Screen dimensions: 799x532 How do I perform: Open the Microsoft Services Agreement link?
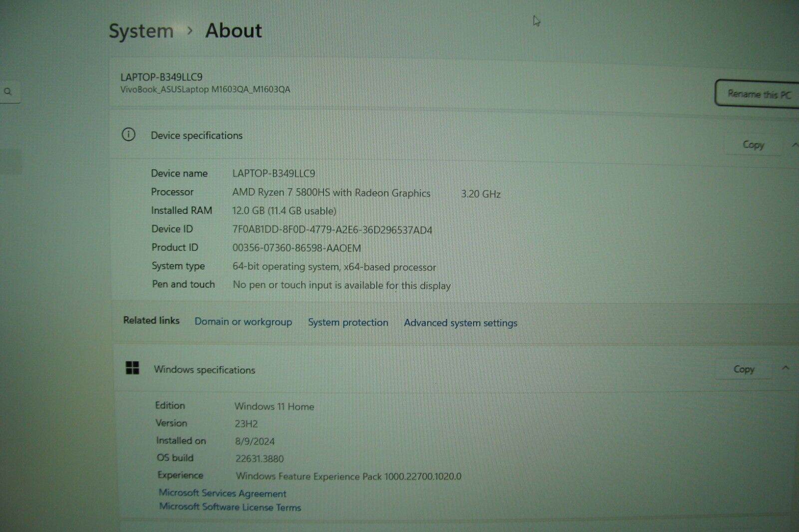(223, 494)
